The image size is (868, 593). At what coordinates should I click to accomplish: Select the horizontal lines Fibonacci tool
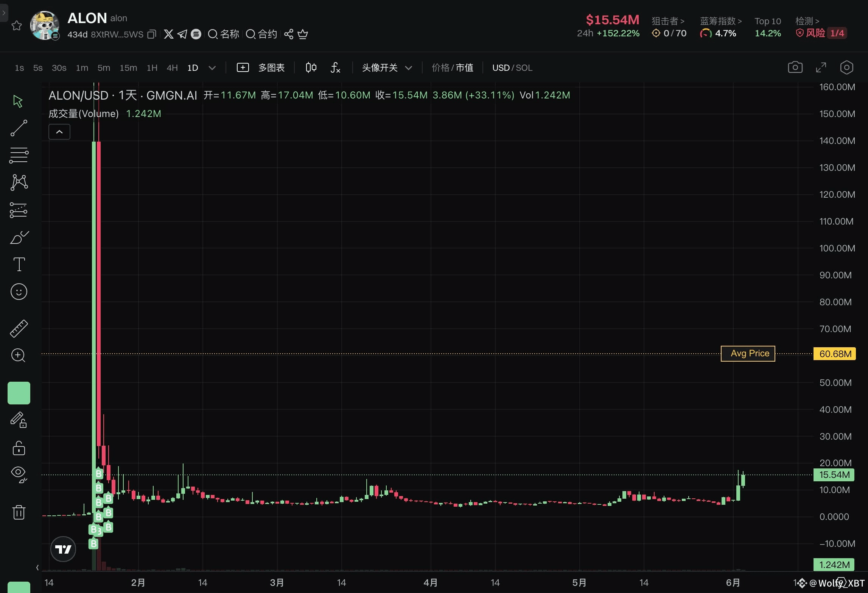click(19, 155)
